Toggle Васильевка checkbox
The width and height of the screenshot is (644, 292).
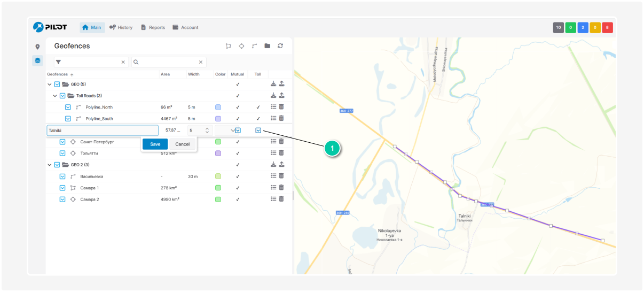tap(62, 176)
